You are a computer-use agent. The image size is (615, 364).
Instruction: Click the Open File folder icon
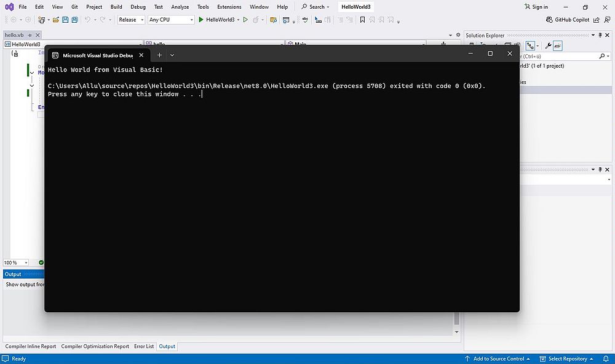[x=56, y=20]
